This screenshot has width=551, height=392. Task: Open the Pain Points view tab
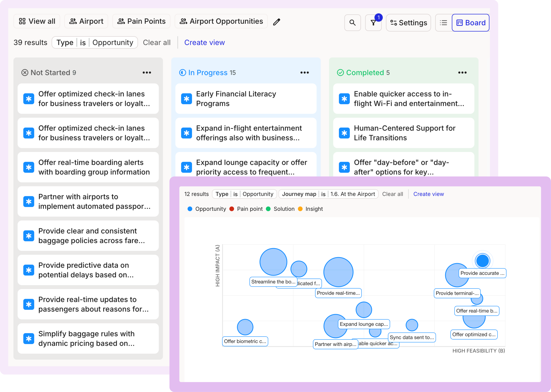tap(141, 21)
